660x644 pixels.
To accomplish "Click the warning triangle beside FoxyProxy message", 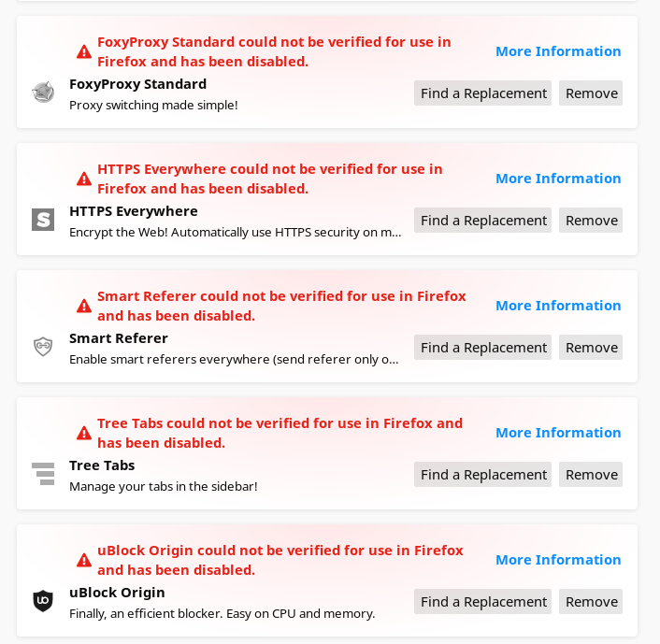I will (84, 51).
